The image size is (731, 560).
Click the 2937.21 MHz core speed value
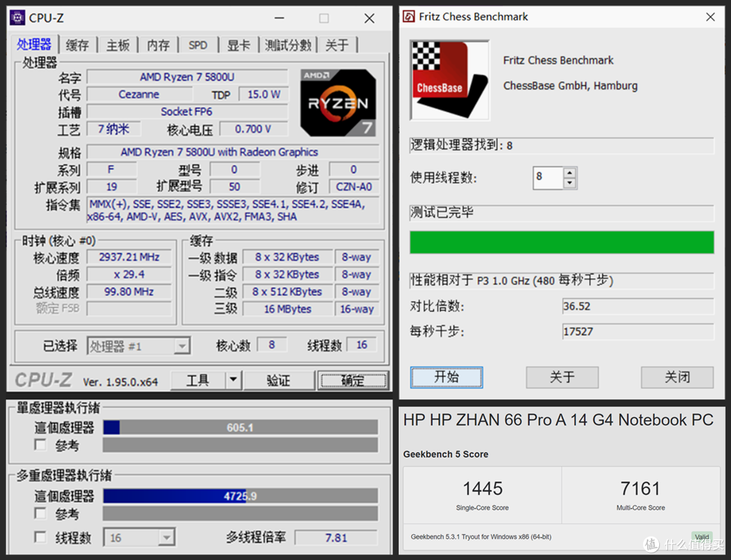click(129, 257)
